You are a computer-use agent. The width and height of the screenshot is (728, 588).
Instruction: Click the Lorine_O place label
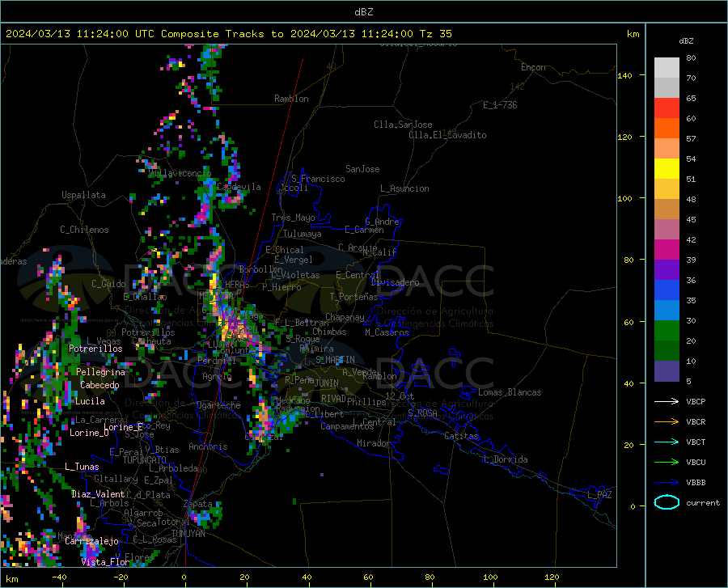89,433
